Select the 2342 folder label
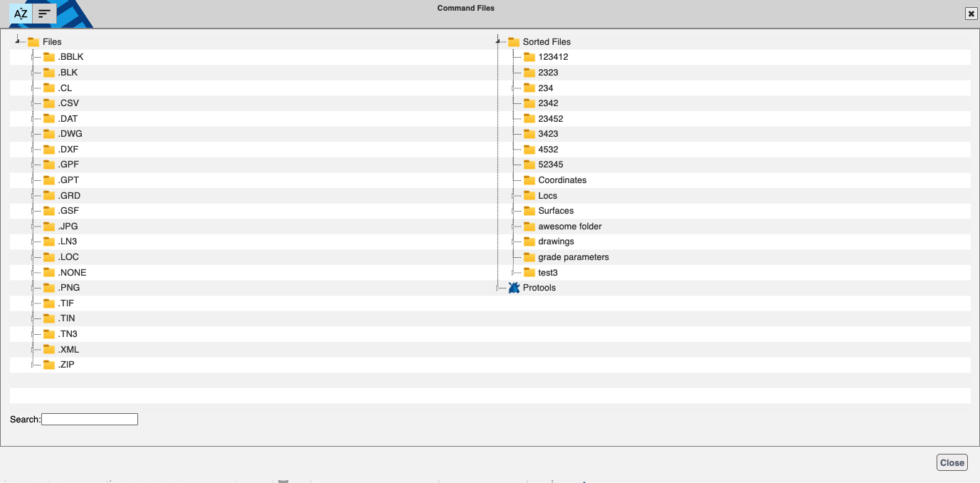Viewport: 980px width, 483px height. tap(548, 103)
